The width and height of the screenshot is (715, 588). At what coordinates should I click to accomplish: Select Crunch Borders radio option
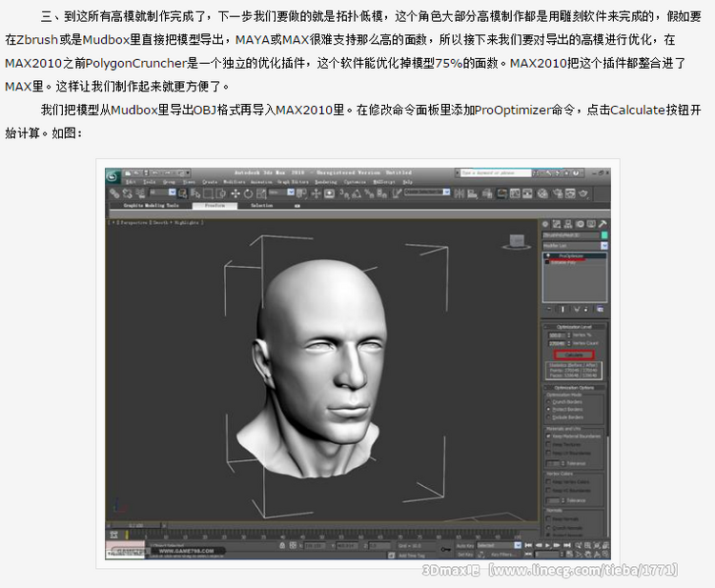(564, 402)
